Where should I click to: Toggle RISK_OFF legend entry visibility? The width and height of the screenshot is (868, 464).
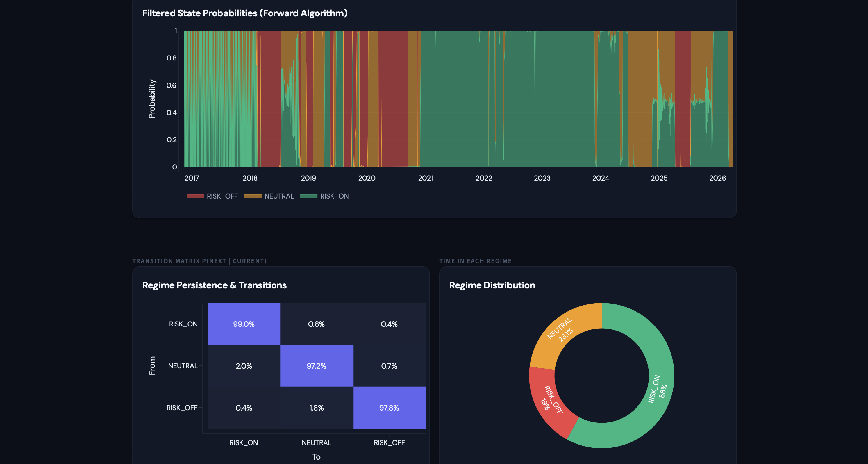[x=222, y=196]
